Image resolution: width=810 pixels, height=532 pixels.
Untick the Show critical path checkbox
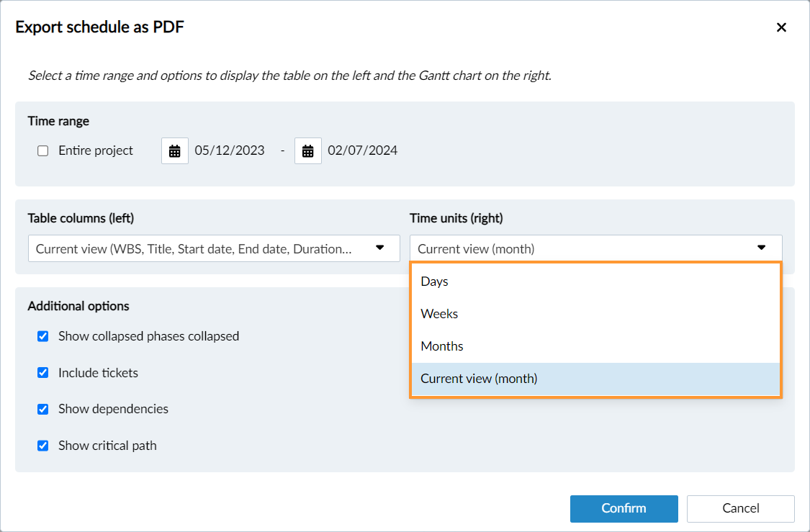point(43,446)
